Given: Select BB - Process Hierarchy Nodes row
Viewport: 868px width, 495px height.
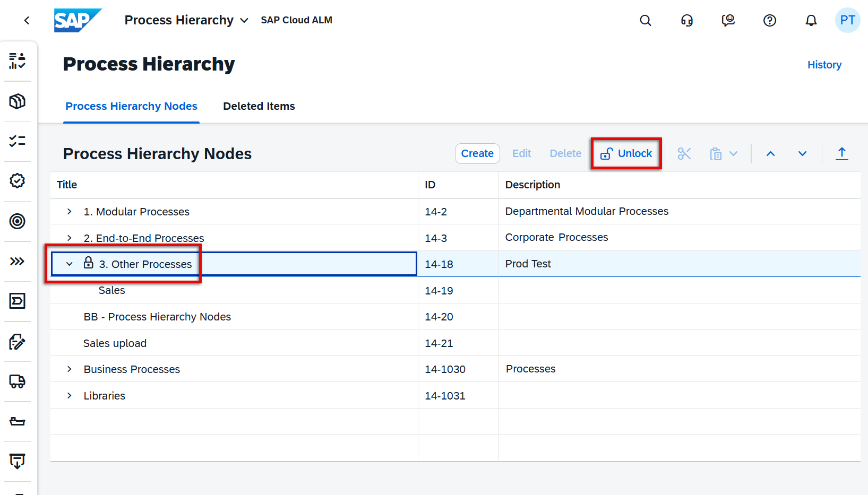Looking at the screenshot, I should point(456,317).
